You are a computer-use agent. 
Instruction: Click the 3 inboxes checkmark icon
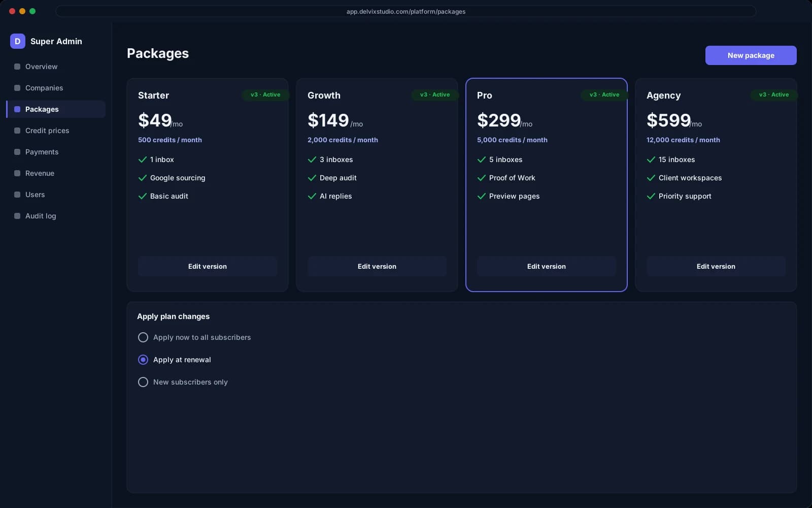pyautogui.click(x=312, y=160)
